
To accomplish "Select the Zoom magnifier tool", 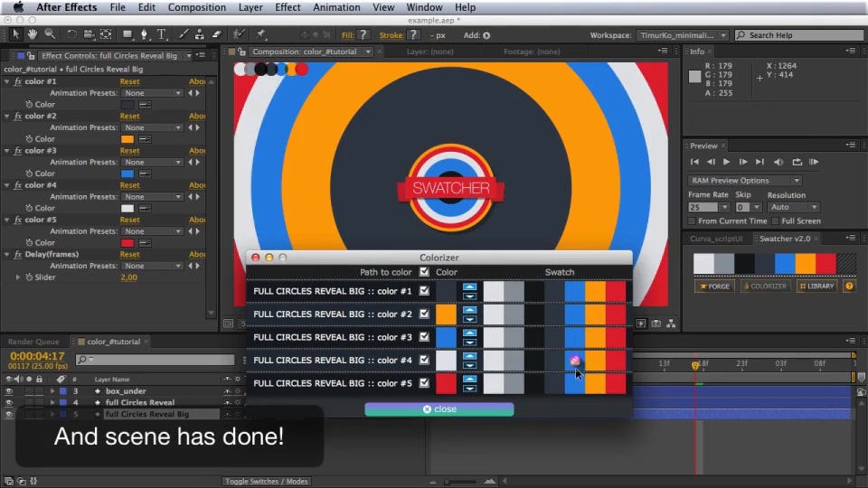I will [x=50, y=34].
